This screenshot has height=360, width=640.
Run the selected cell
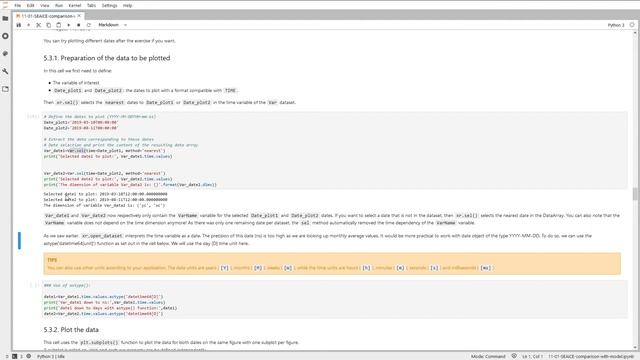click(x=69, y=25)
